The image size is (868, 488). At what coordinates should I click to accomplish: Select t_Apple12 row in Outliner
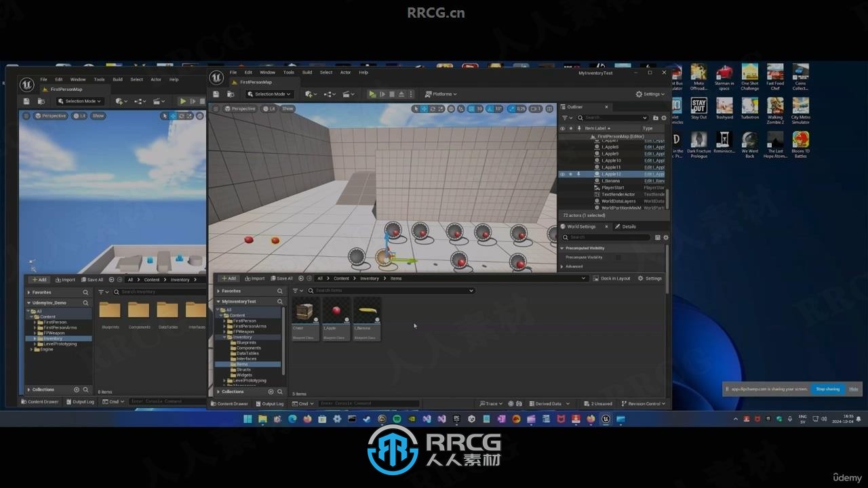[612, 174]
